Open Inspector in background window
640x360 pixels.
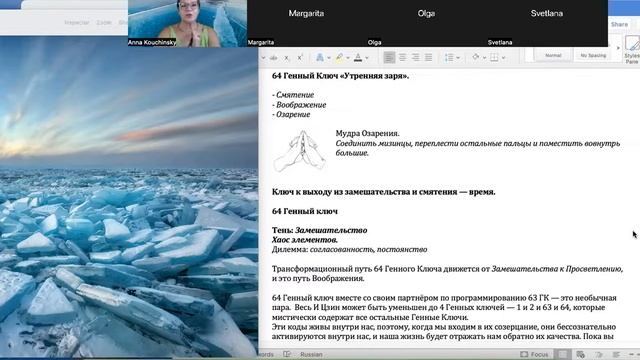click(x=76, y=22)
